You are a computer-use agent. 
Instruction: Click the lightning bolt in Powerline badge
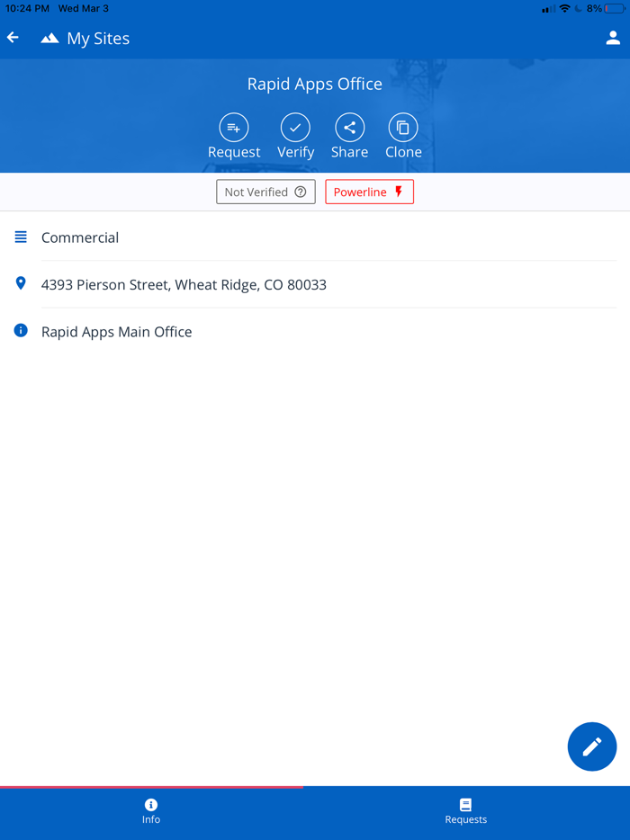(x=399, y=192)
